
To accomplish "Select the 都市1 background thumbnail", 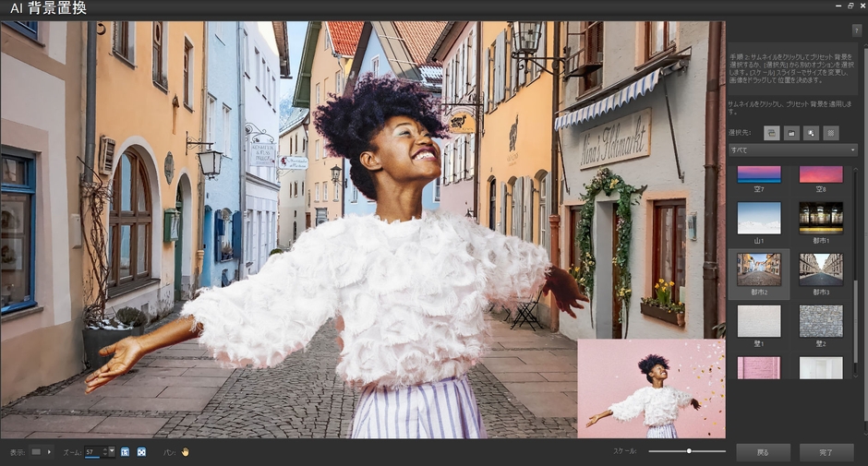I will click(x=820, y=218).
